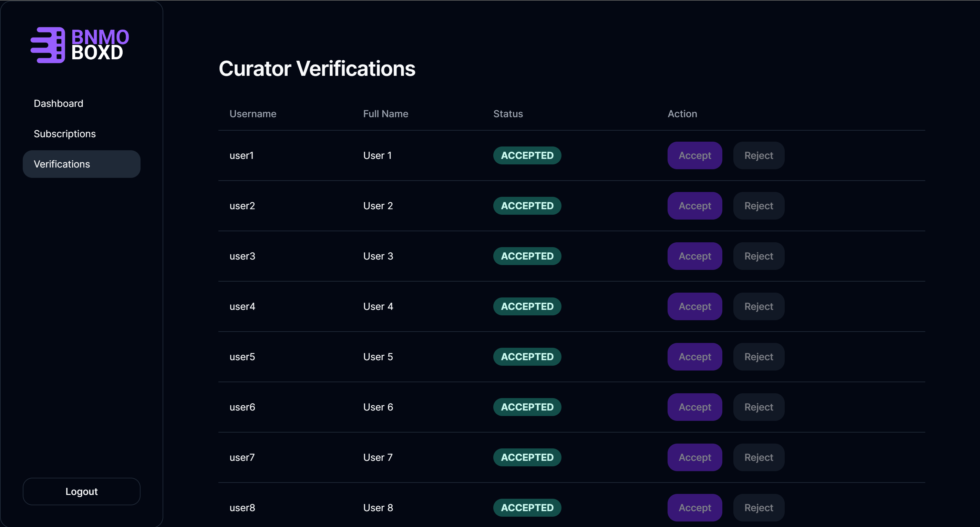Approve user6 with the Accept button
The width and height of the screenshot is (980, 527).
(695, 407)
